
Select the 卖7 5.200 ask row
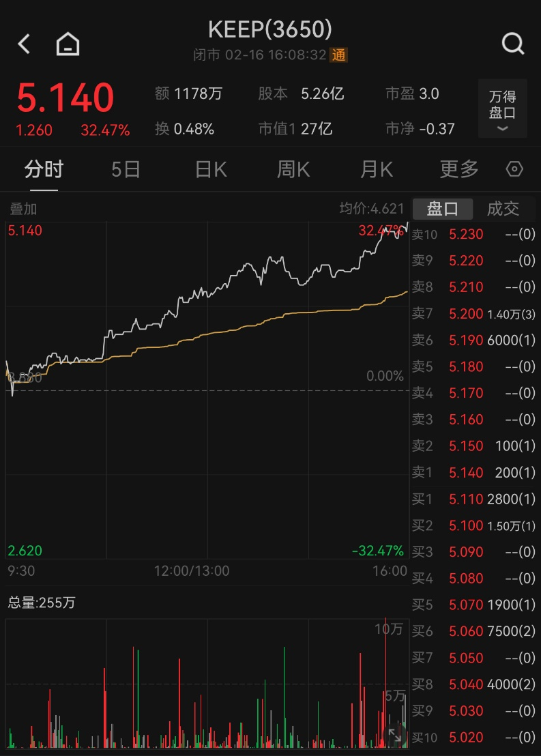point(473,314)
